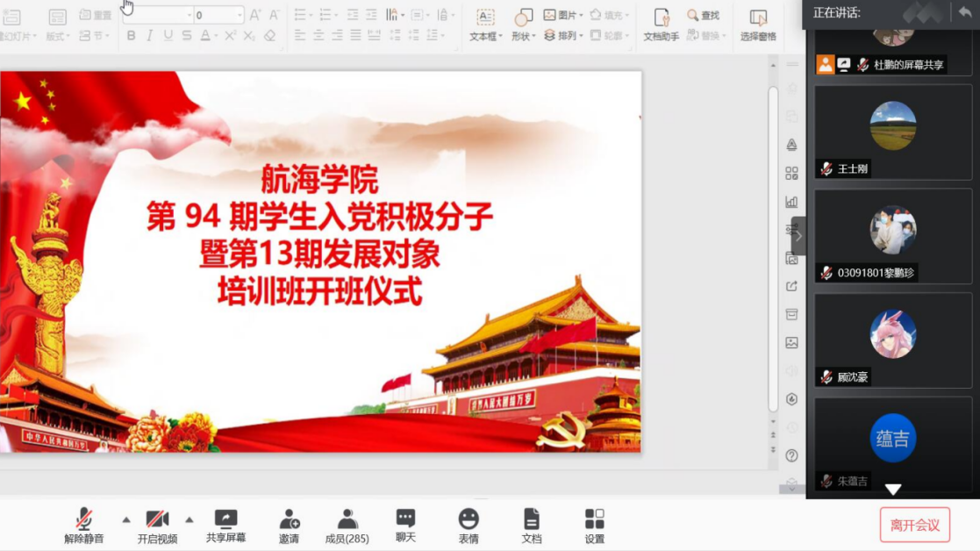Viewport: 980px width, 551px height.
Task: Toggle bold formatting in shared toolbar
Action: pyautogui.click(x=132, y=36)
